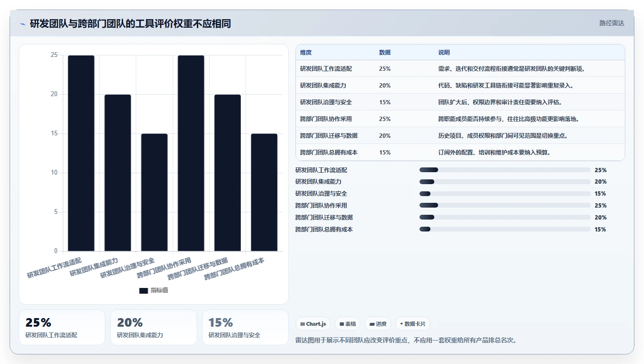Screen dimensions: 644x364
Task: Click the 指标值 legend color swatch
Action: (x=143, y=290)
